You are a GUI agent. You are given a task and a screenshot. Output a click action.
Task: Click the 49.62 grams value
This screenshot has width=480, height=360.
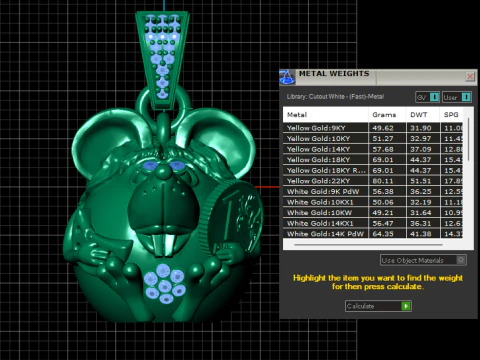pos(383,128)
